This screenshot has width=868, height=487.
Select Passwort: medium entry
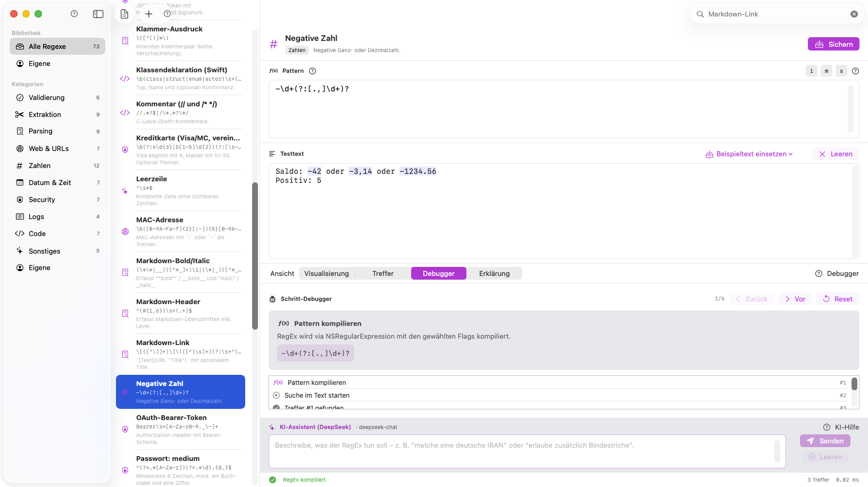[x=180, y=471]
